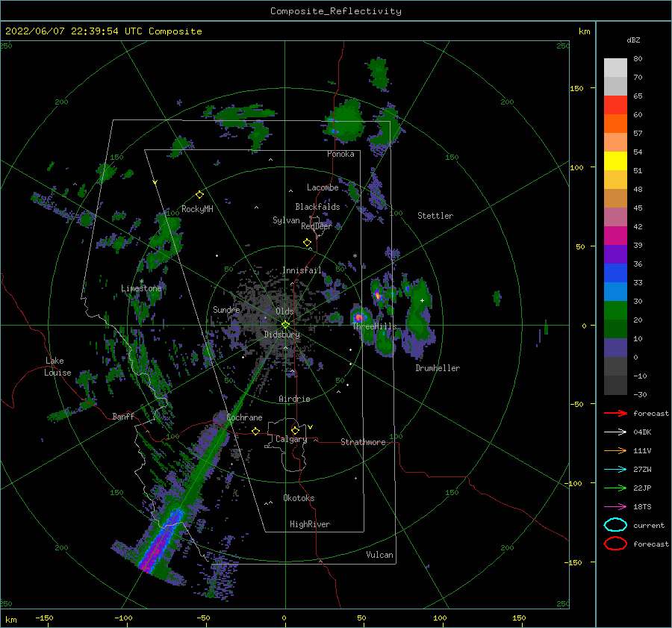Click the red forecast oval icon
Viewport: 672px width, 628px height.
pyautogui.click(x=615, y=544)
